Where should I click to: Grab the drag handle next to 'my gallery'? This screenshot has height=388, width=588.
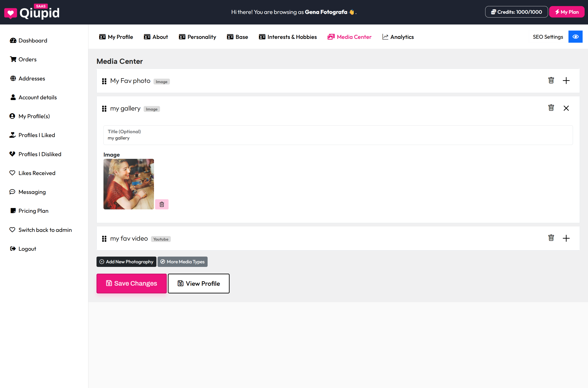pyautogui.click(x=104, y=108)
